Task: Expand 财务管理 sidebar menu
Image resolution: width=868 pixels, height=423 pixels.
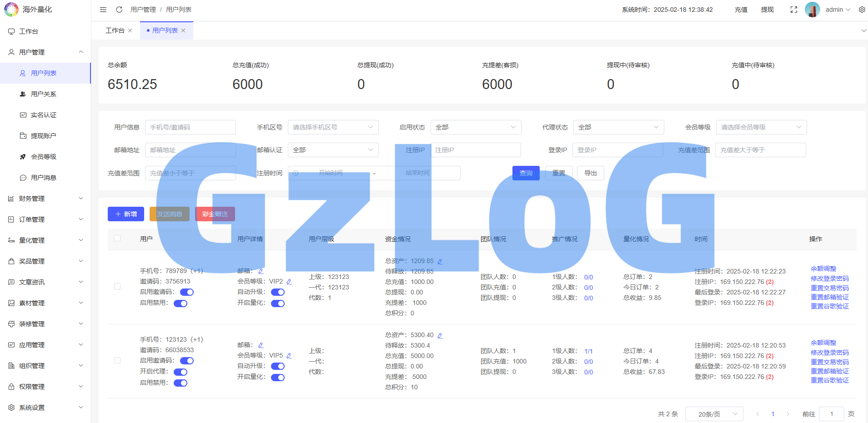Action: click(x=45, y=199)
